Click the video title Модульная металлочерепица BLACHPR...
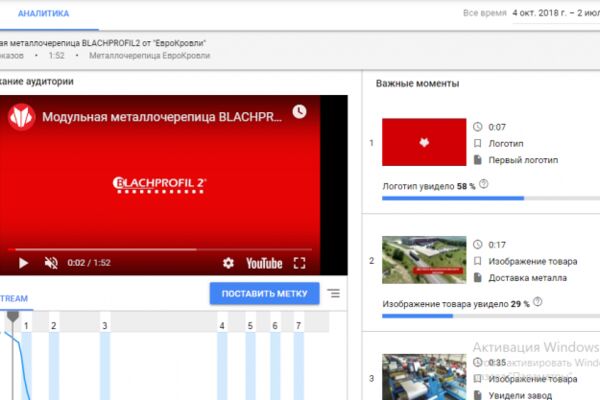The image size is (600, 400). pyautogui.click(x=162, y=117)
